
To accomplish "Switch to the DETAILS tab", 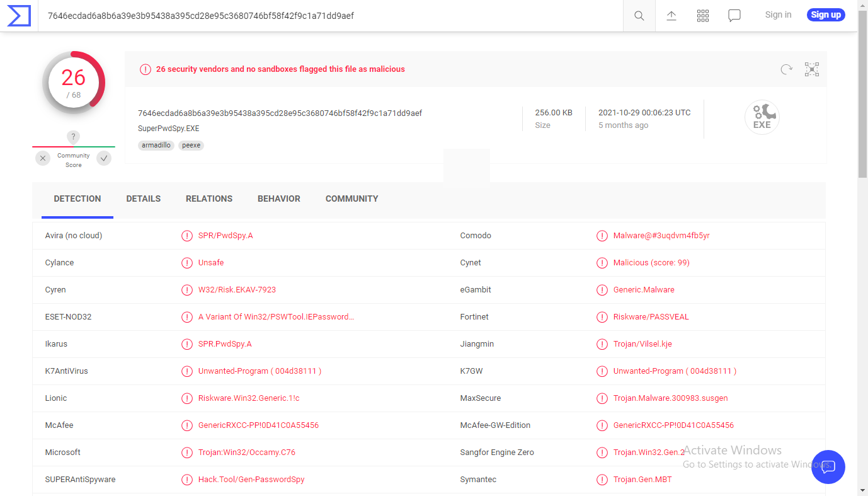I will coord(144,199).
